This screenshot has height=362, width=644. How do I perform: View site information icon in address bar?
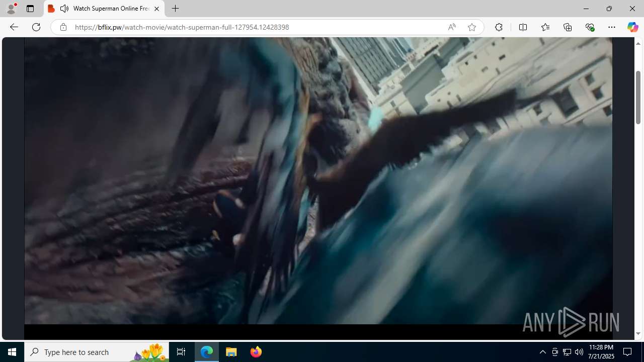click(x=63, y=27)
